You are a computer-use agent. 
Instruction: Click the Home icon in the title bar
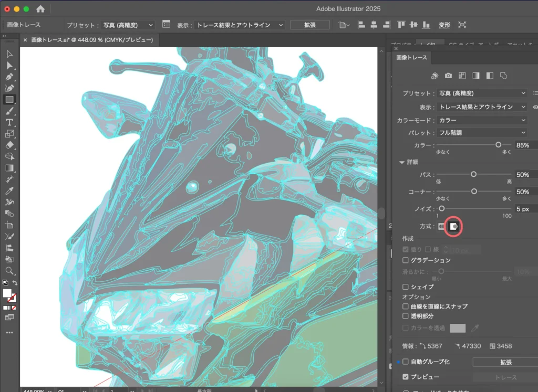coord(40,9)
